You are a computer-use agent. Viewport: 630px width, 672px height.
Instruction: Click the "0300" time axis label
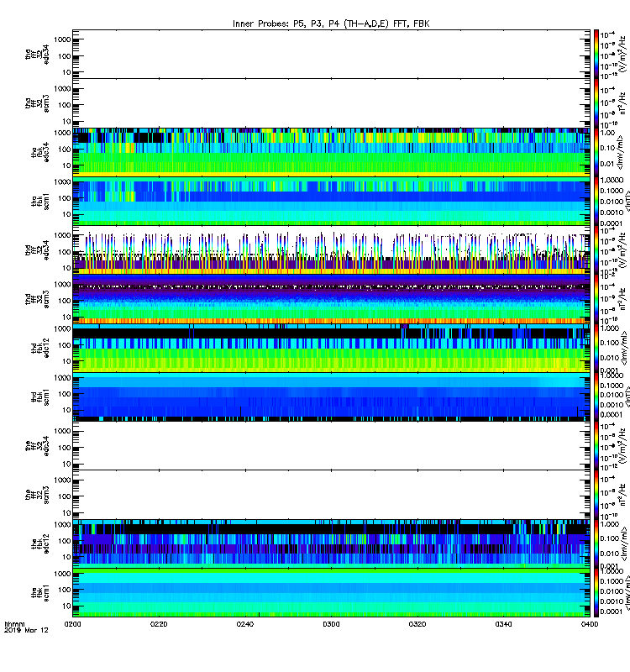(x=331, y=624)
